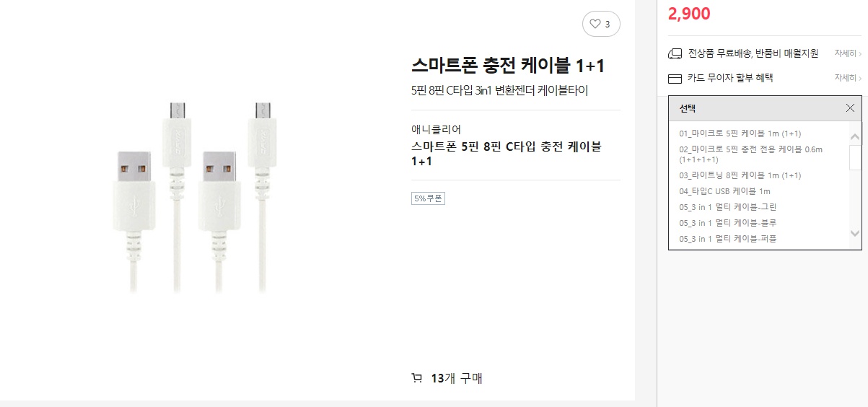The width and height of the screenshot is (868, 407).
Task: Click the card installment benefit icon
Action: (675, 78)
